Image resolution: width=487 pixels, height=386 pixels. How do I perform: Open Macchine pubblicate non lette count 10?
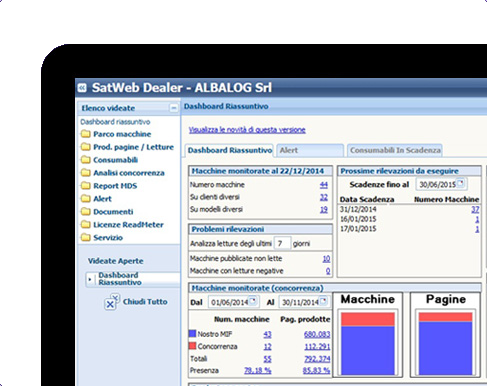coord(326,258)
